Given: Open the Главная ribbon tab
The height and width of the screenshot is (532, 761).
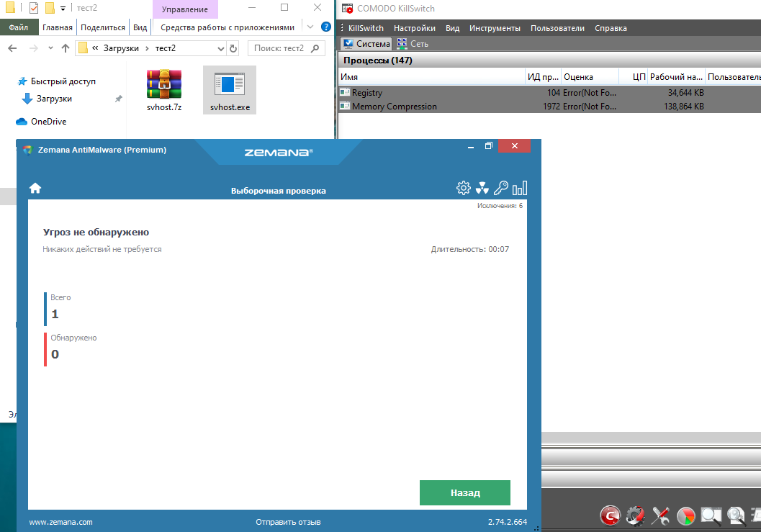Looking at the screenshot, I should tap(58, 27).
